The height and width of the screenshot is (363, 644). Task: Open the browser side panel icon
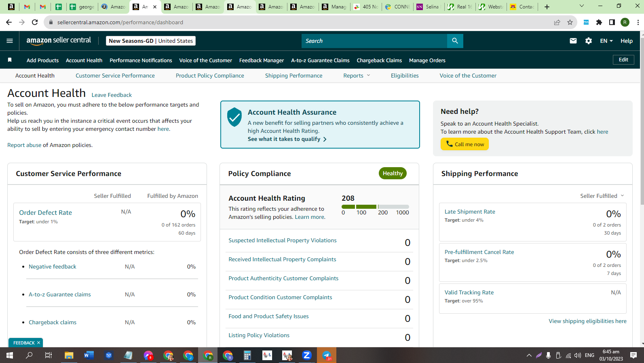tap(612, 22)
